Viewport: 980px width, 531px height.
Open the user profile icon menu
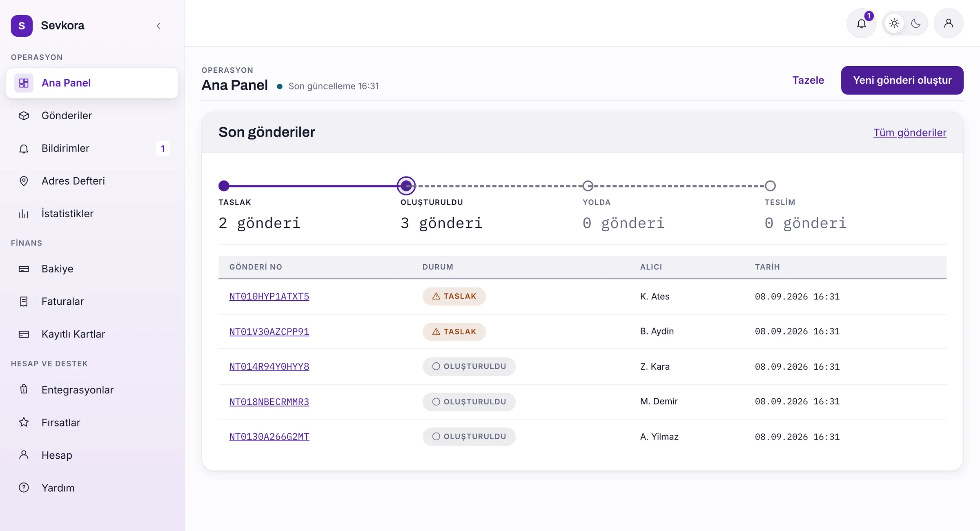[949, 23]
